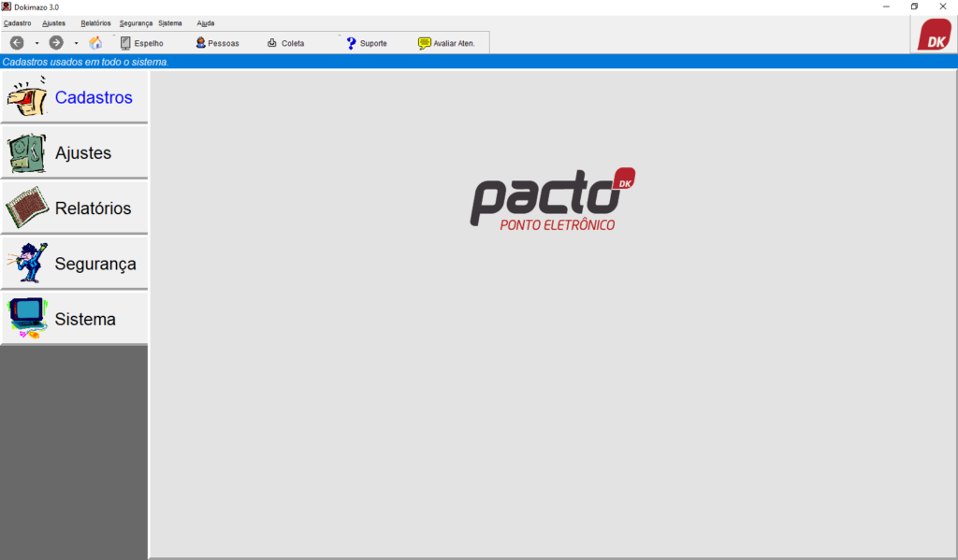Select Ajustes in the left sidebar
The image size is (958, 560).
point(74,152)
